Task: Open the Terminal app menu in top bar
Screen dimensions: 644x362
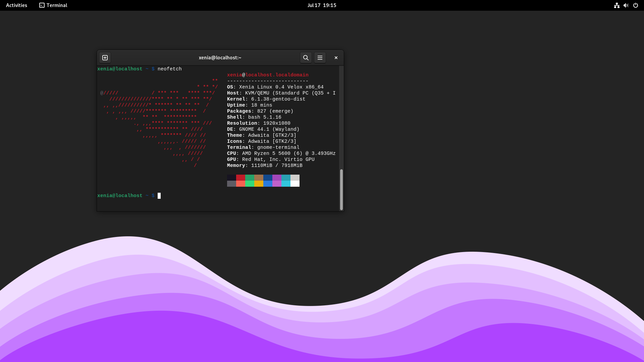Action: point(53,5)
